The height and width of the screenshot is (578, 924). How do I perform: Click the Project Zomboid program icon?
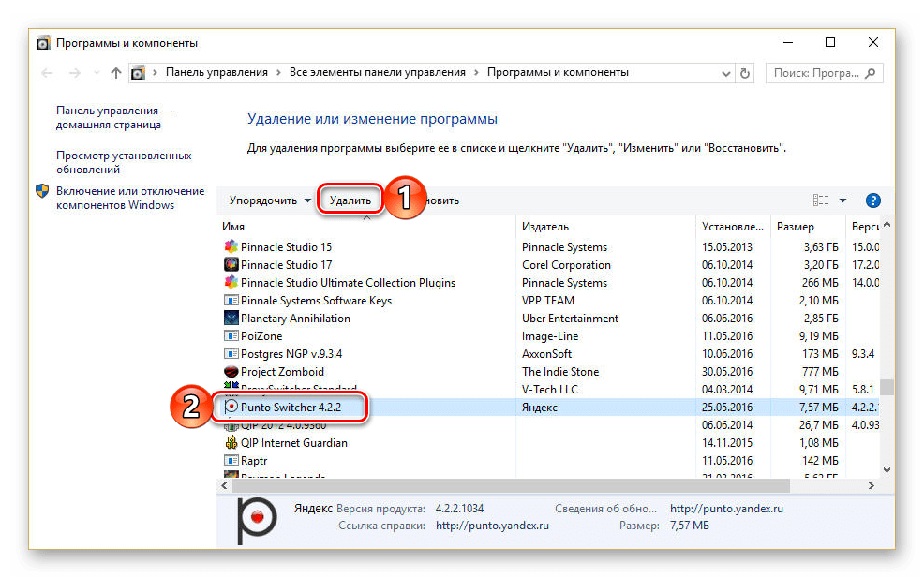(x=231, y=372)
